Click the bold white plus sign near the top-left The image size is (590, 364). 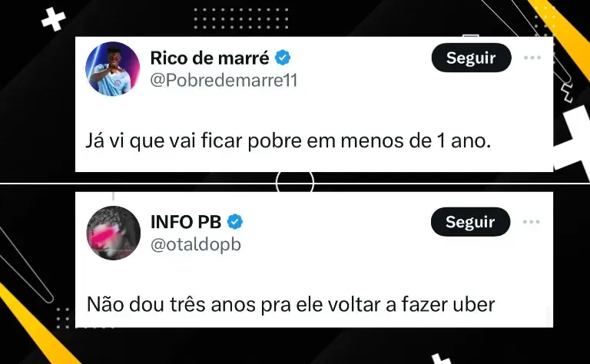click(x=54, y=19)
